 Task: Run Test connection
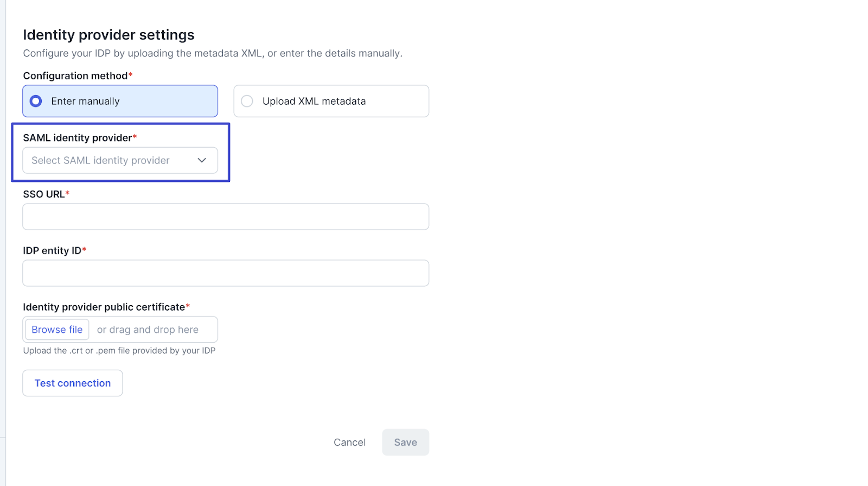[73, 383]
